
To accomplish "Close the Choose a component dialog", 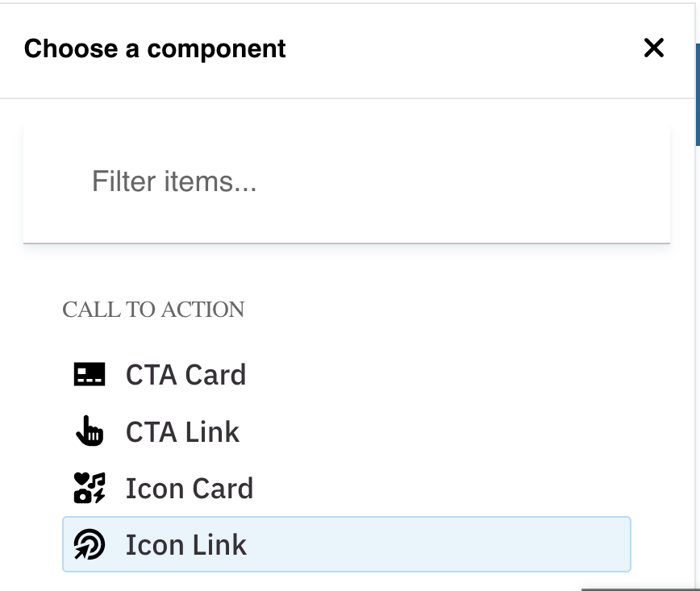I will [x=654, y=48].
